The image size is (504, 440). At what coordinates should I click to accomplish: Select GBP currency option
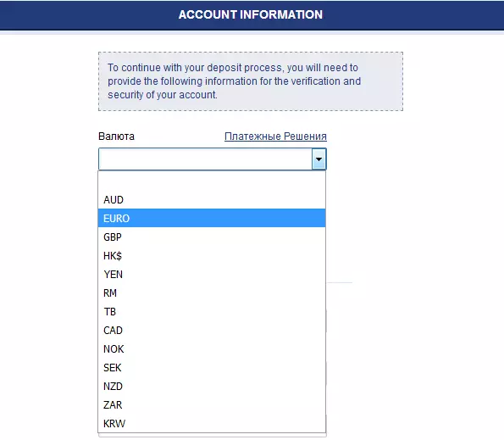point(212,237)
